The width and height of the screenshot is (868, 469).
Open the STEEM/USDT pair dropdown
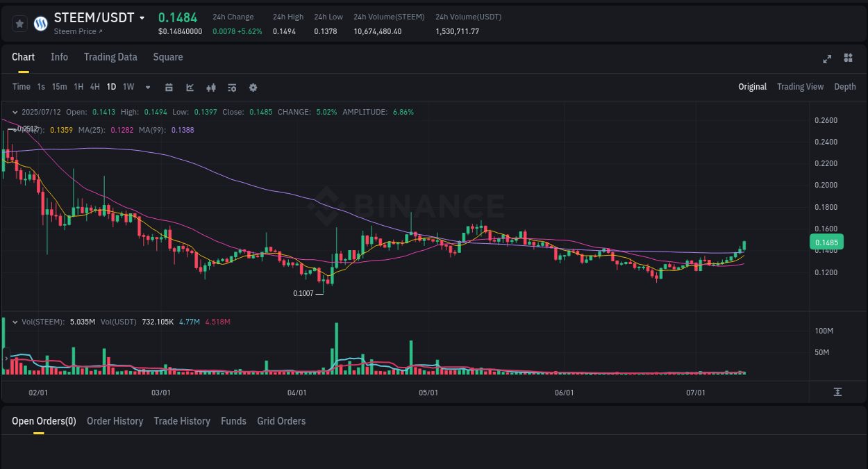[143, 18]
